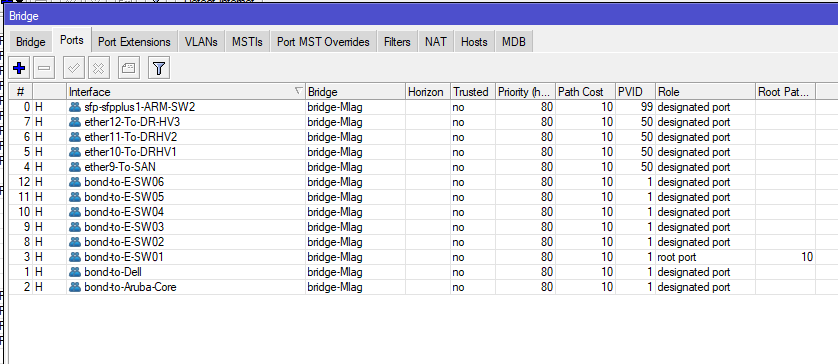Switch to the Bridge tab
The height and width of the screenshot is (364, 838).
30,42
